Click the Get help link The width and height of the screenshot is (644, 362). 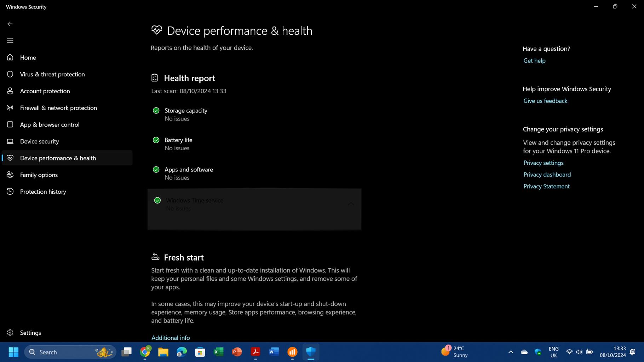(x=534, y=61)
